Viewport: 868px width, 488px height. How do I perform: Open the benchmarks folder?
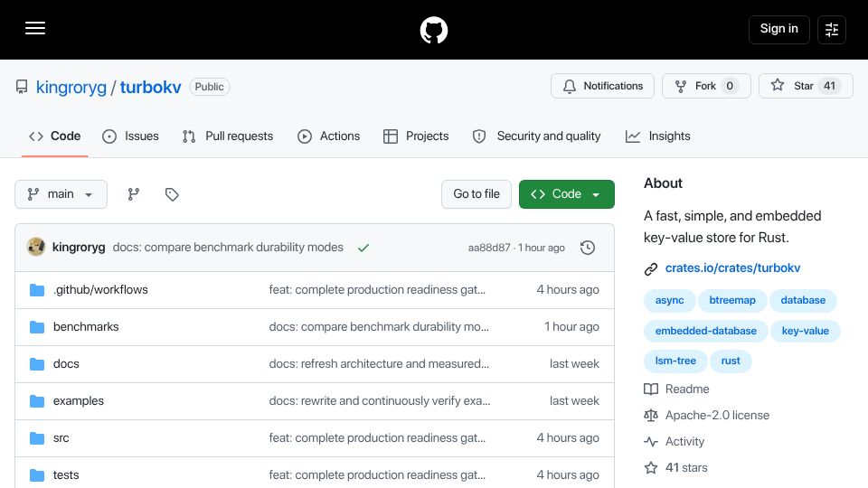coord(86,327)
